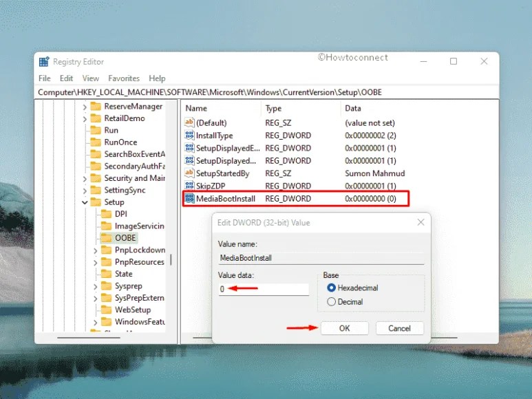Maximize the Registry Editor window
The height and width of the screenshot is (399, 532).
click(454, 61)
